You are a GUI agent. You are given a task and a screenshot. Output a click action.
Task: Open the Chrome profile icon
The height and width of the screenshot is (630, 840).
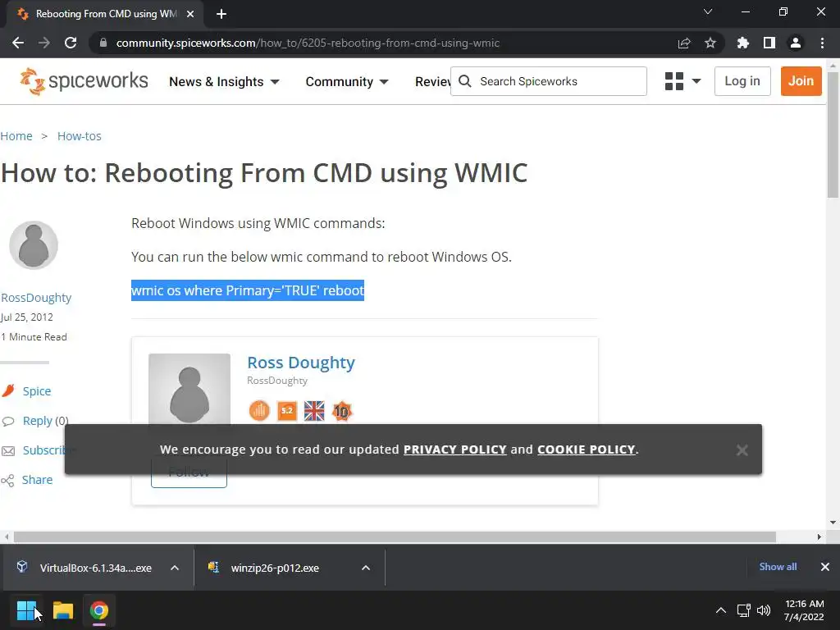(796, 43)
